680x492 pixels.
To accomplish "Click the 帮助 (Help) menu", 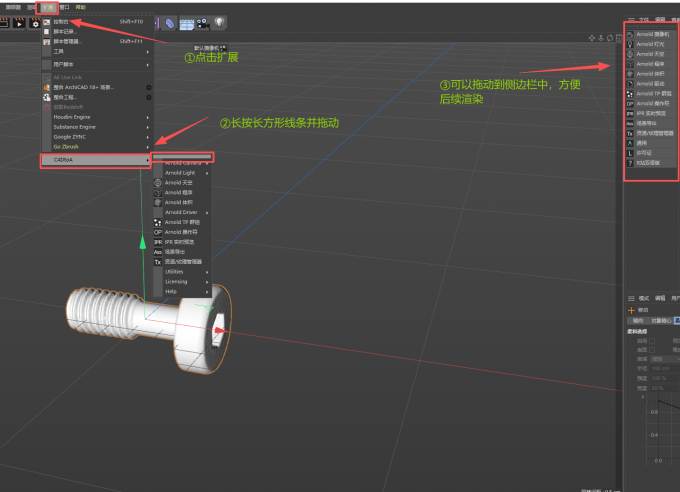I will [x=82, y=6].
